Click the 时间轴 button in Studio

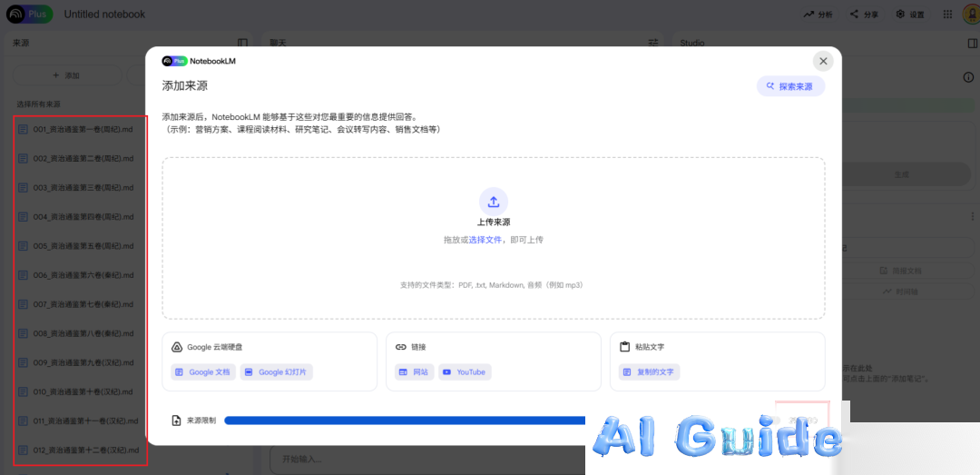click(901, 292)
